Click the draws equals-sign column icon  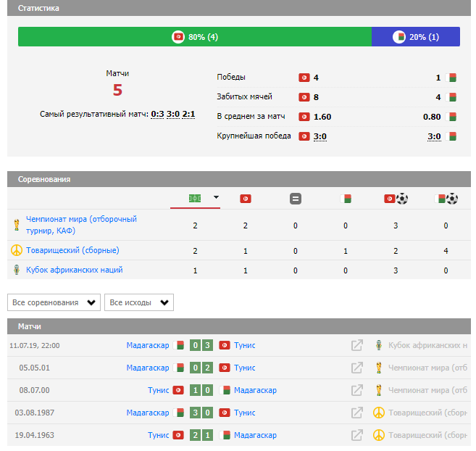(x=296, y=199)
